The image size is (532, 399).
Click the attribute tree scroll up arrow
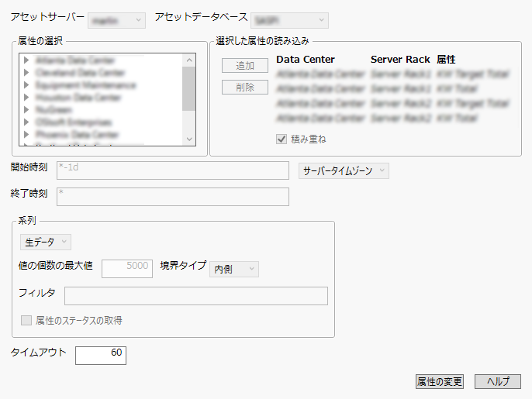(x=189, y=60)
